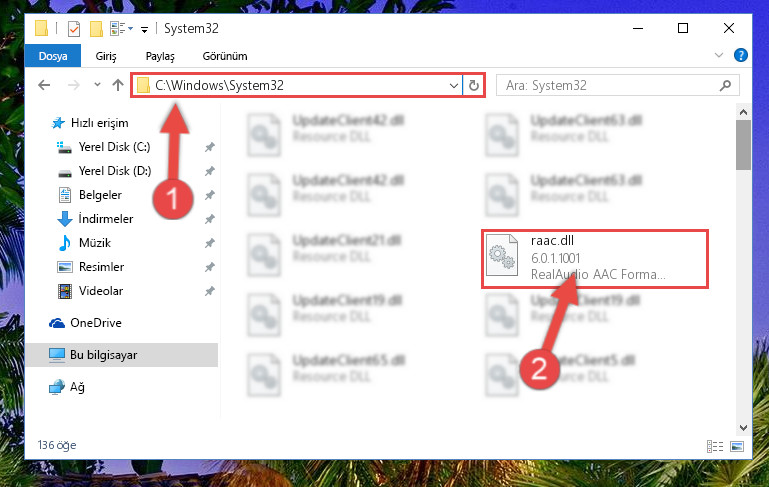
Task: Toggle pin icon next to Müzik
Action: pos(209,243)
